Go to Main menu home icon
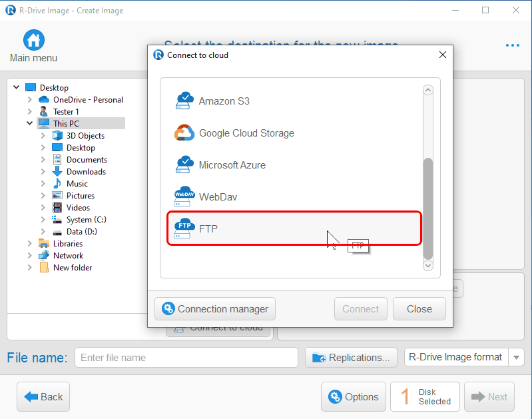This screenshot has width=532, height=419. coord(33,40)
